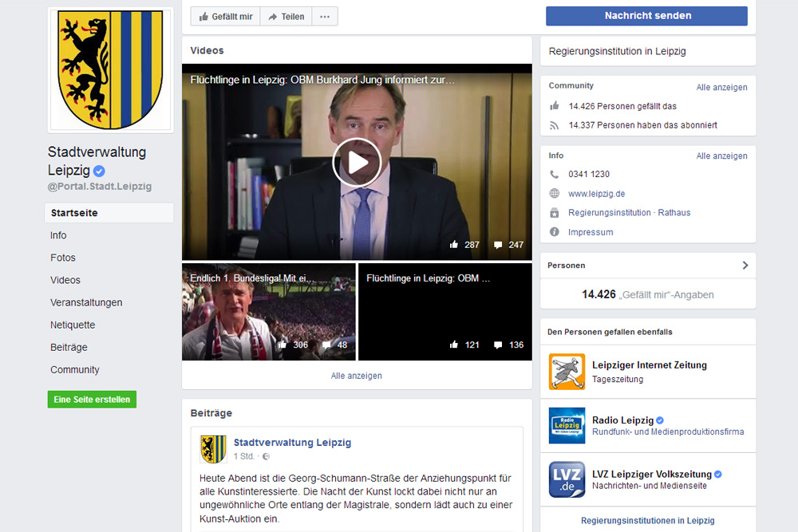Viewport: 798px width, 532px height.
Task: Select the Teilen share icon
Action: (274, 15)
